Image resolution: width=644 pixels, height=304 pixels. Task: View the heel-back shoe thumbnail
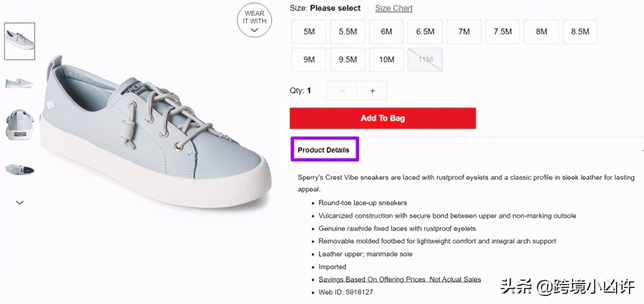pos(19,124)
